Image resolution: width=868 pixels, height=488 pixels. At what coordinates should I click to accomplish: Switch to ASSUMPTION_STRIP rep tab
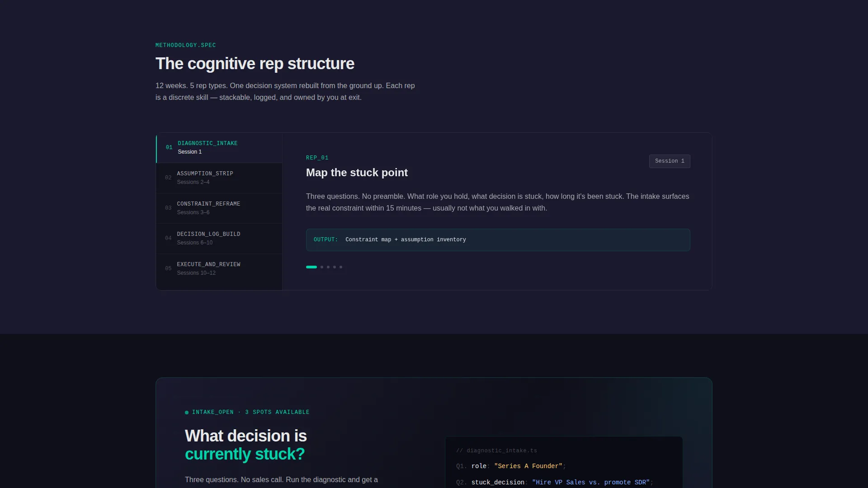point(219,178)
